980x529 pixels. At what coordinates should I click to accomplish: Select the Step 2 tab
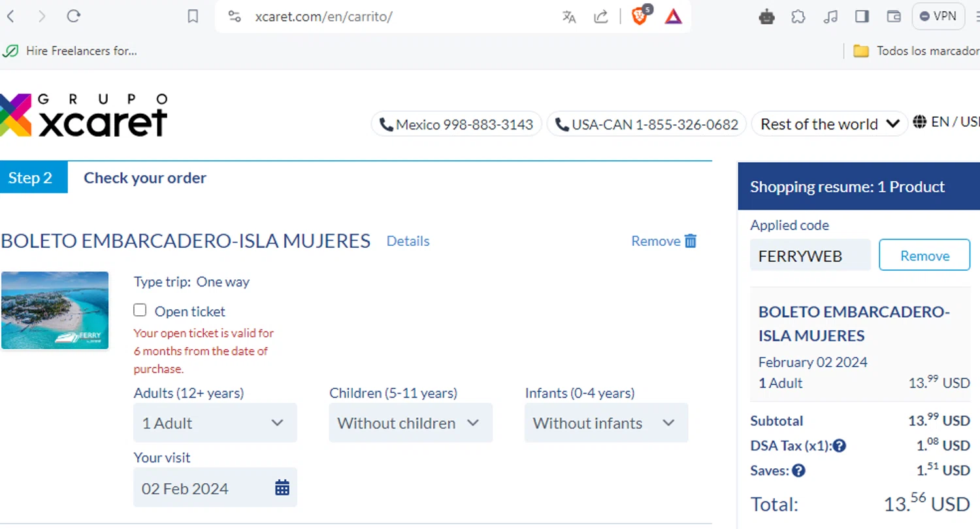33,178
